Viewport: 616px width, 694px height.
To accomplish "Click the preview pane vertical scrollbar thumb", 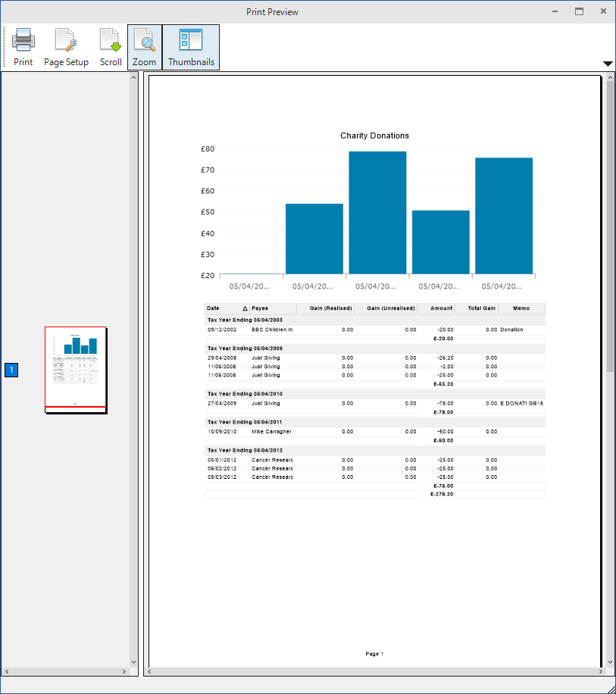I will [x=610, y=227].
